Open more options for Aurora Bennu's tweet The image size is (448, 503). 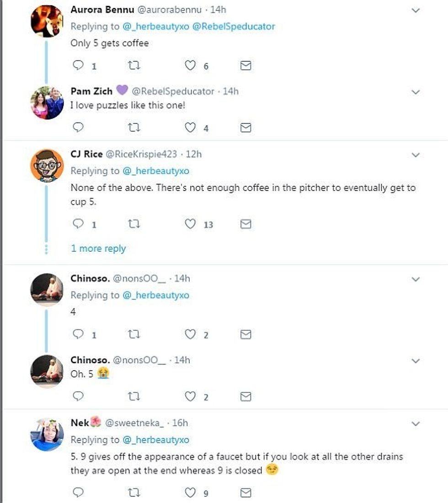(x=416, y=10)
